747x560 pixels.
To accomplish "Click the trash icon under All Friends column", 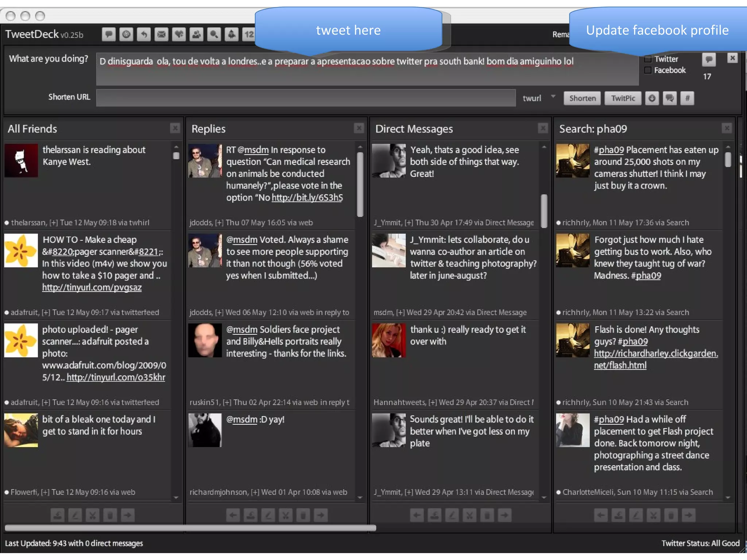I will (110, 515).
